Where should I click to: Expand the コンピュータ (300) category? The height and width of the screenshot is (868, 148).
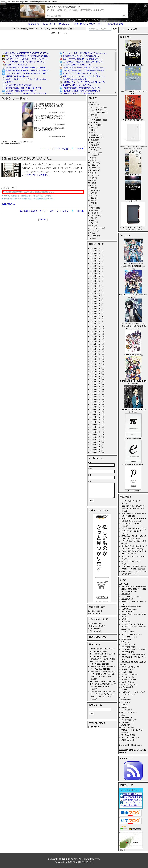click(95, 125)
